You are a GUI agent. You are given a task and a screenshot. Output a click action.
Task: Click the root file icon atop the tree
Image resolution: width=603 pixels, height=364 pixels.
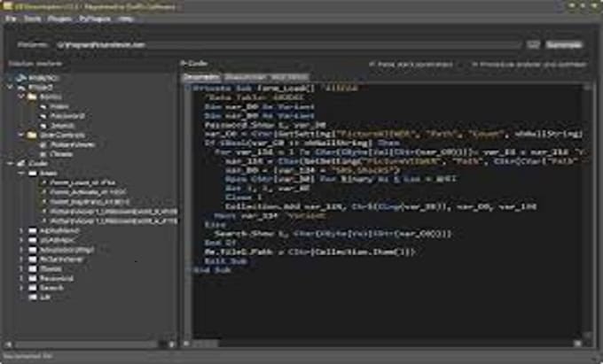point(20,78)
